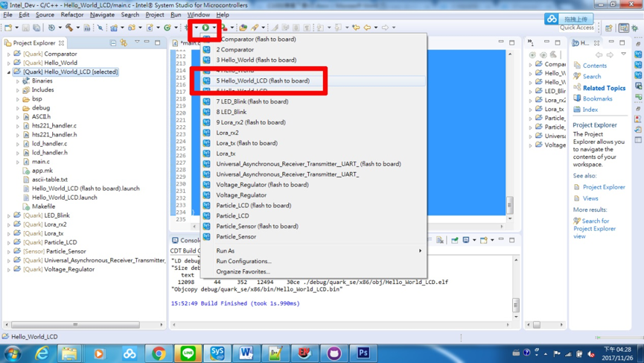Click the Save toolbar icon
Screen dimensions: 644x363
click(x=26, y=28)
